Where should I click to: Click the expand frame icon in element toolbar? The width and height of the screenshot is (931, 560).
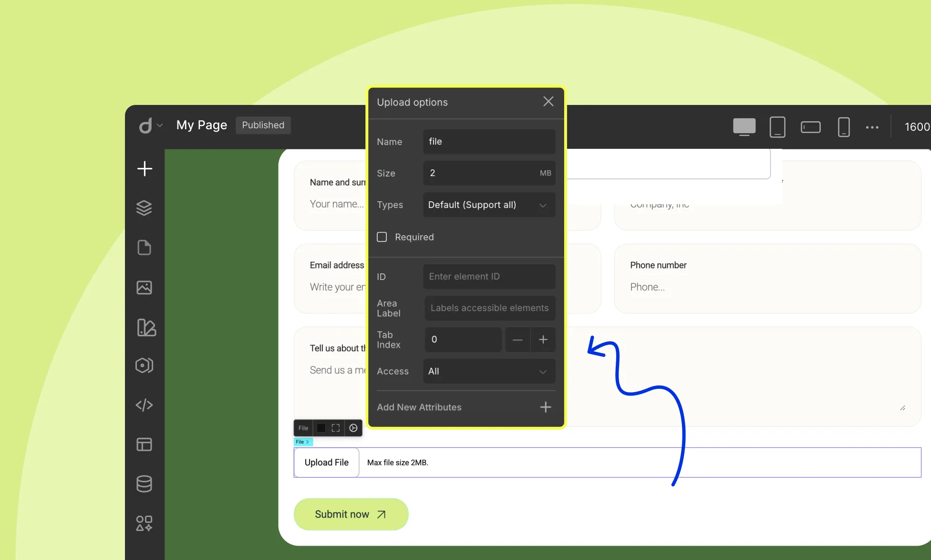[x=336, y=428]
